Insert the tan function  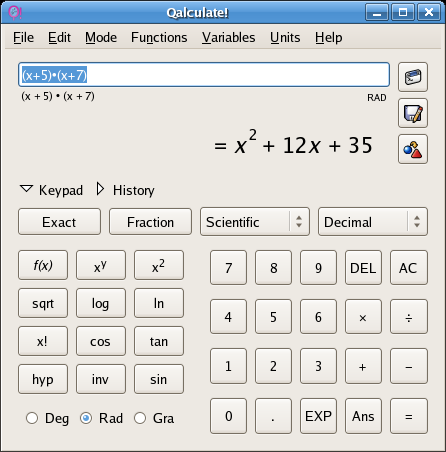[x=159, y=341]
